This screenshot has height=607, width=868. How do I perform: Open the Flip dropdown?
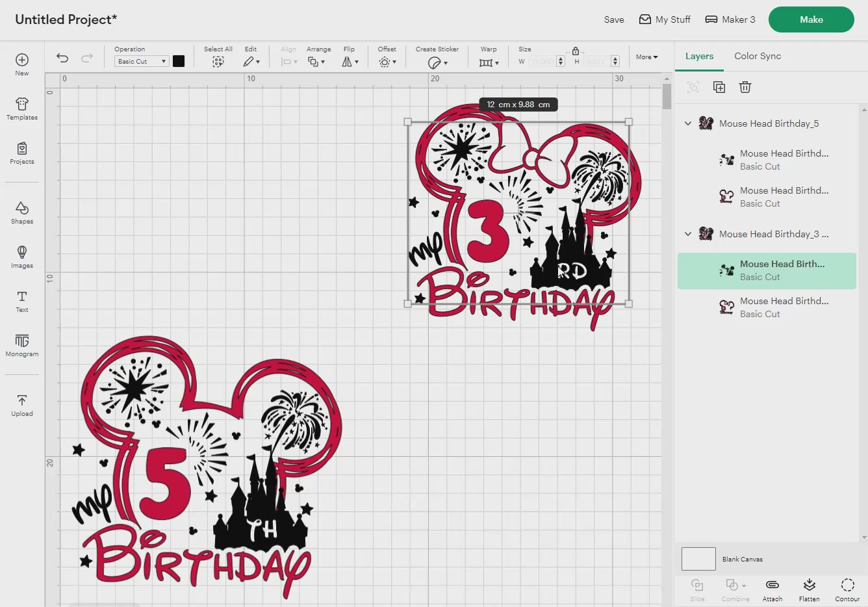350,62
